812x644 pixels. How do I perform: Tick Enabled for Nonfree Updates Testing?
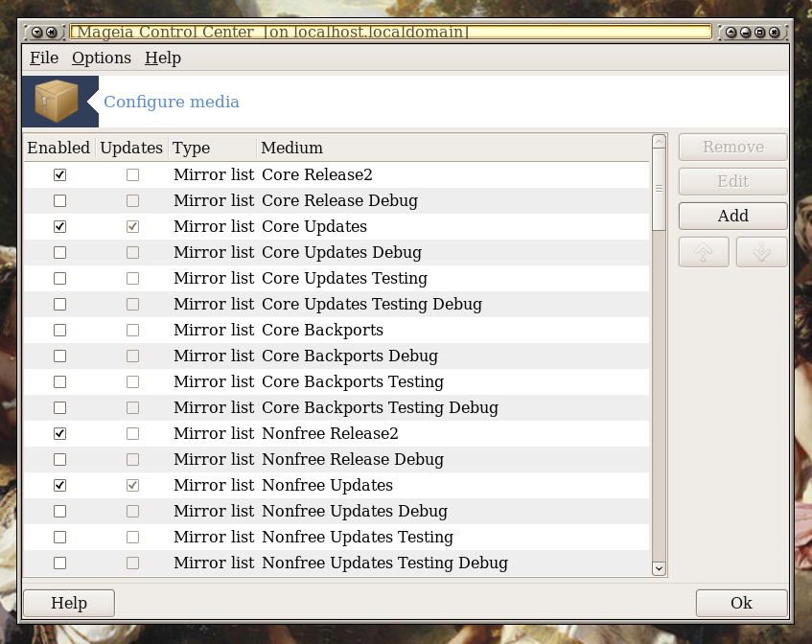[60, 538]
